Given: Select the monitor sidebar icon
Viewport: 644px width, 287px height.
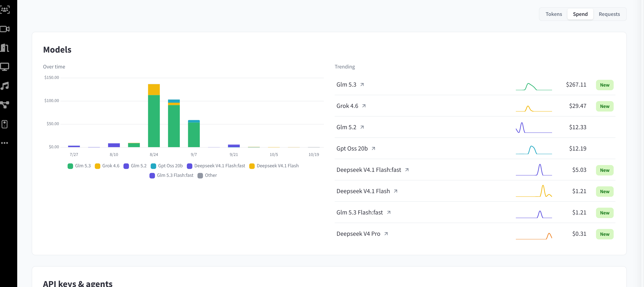Looking at the screenshot, I should 5,67.
